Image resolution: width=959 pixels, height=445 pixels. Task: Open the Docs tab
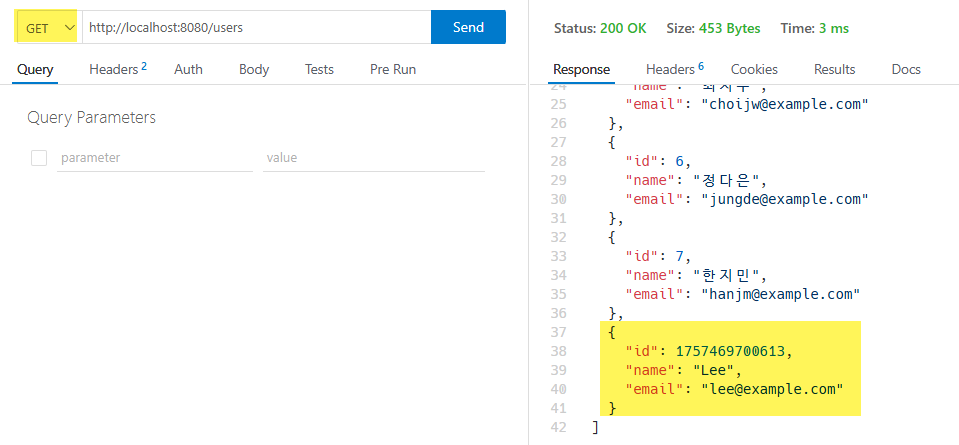[x=906, y=70]
